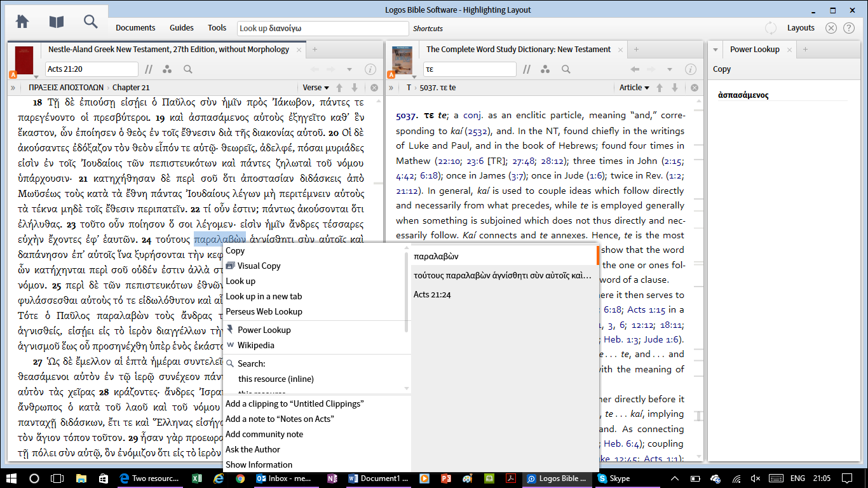This screenshot has height=488, width=868.
Task: Open Power Lookup panel menu arrow
Action: [715, 50]
